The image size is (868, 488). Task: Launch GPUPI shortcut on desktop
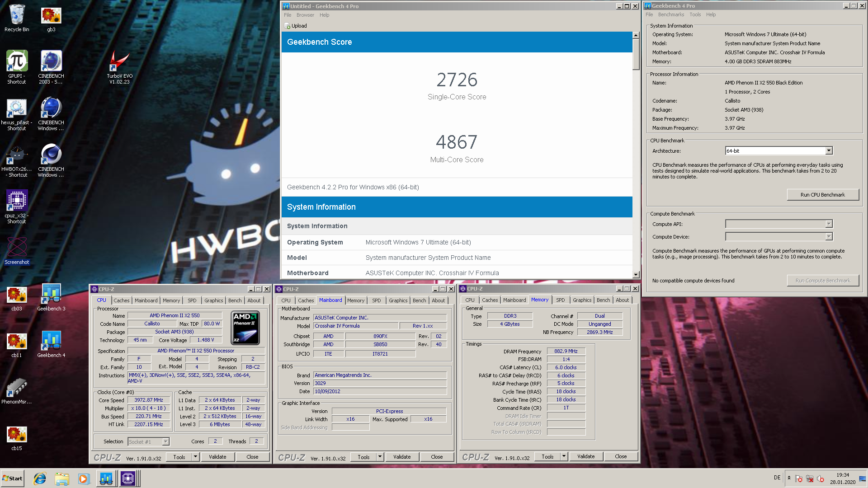click(17, 67)
